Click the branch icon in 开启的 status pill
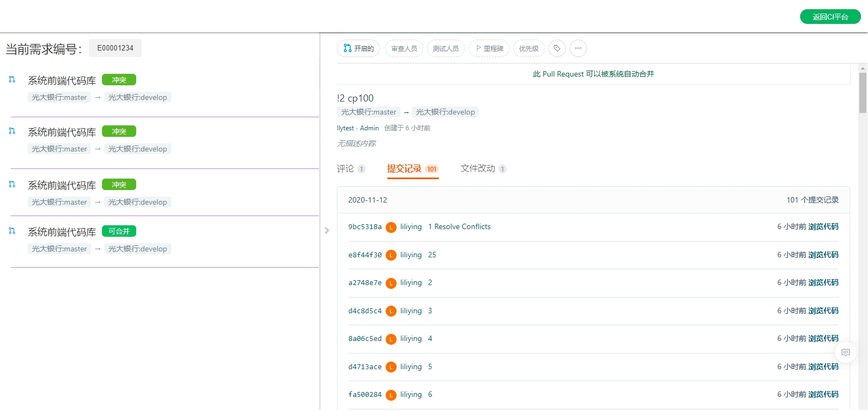The image size is (868, 411). (347, 48)
